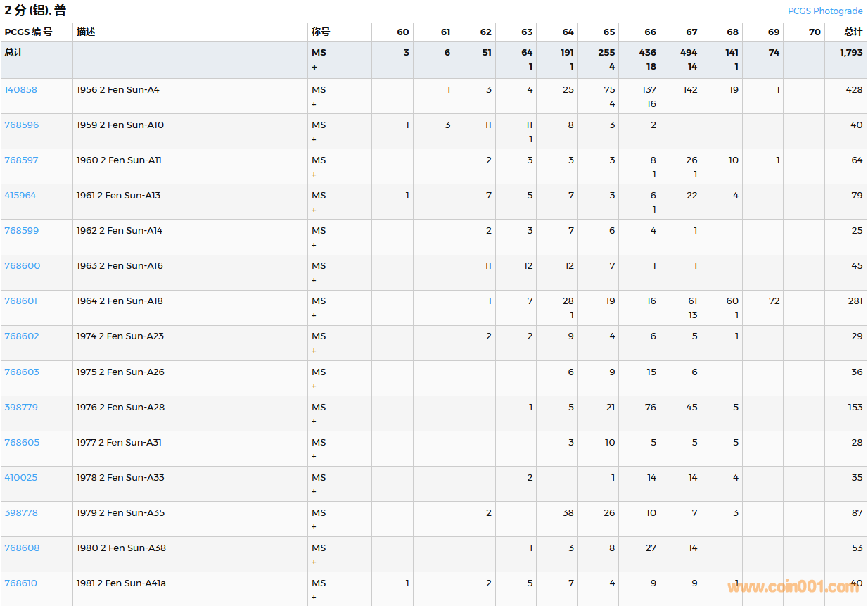The width and height of the screenshot is (868, 606).
Task: Select the 768602 coin link
Action: click(x=22, y=336)
